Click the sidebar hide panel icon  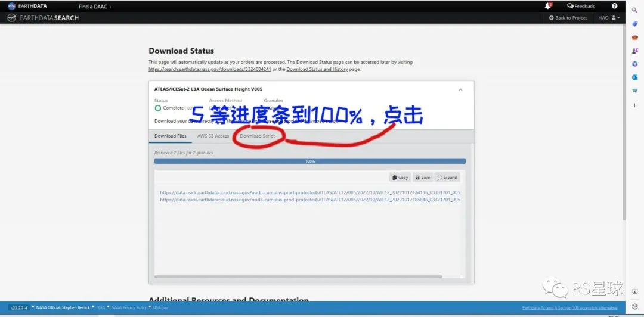point(635,291)
